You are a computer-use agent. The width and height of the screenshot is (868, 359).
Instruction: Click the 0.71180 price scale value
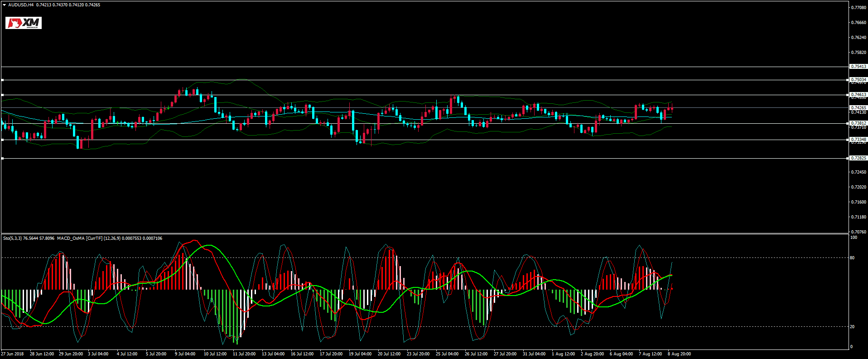click(x=858, y=217)
